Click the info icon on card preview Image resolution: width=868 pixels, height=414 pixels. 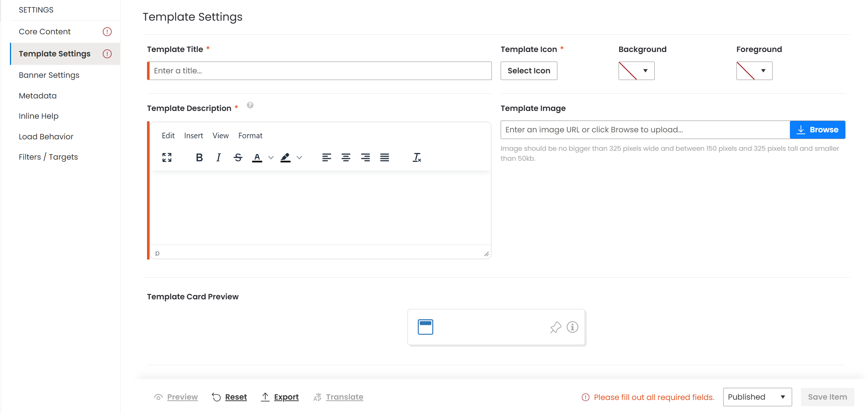572,327
